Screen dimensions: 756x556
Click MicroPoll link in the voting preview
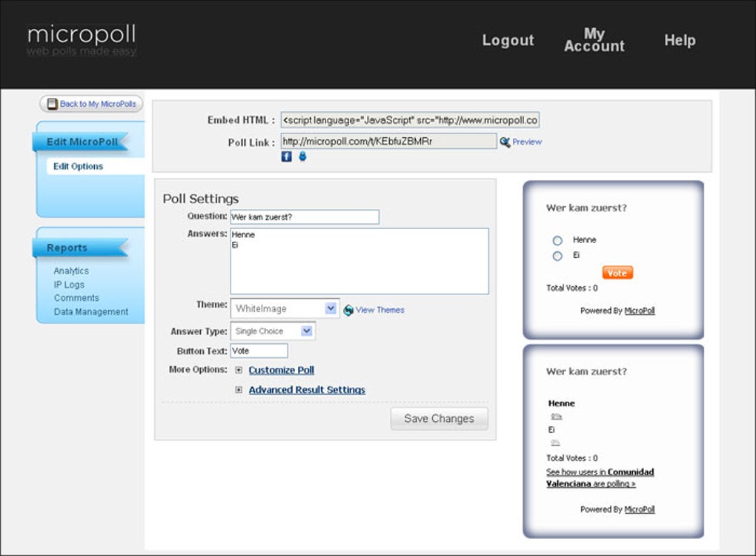640,311
